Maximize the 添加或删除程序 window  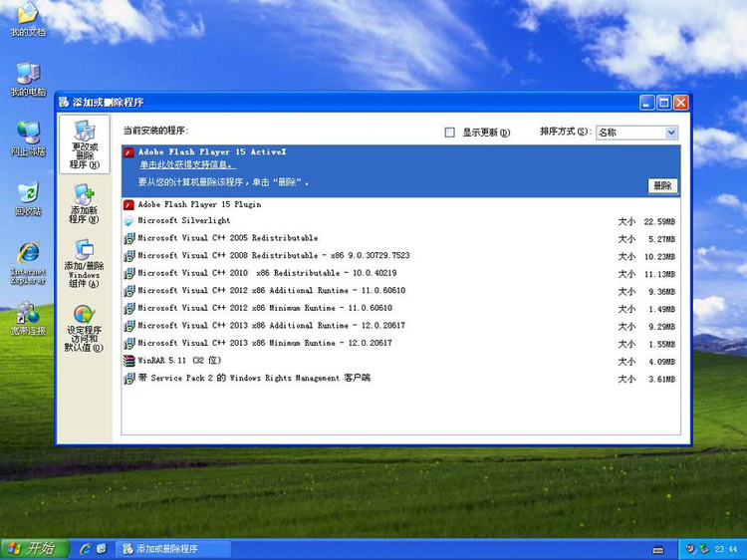(663, 102)
